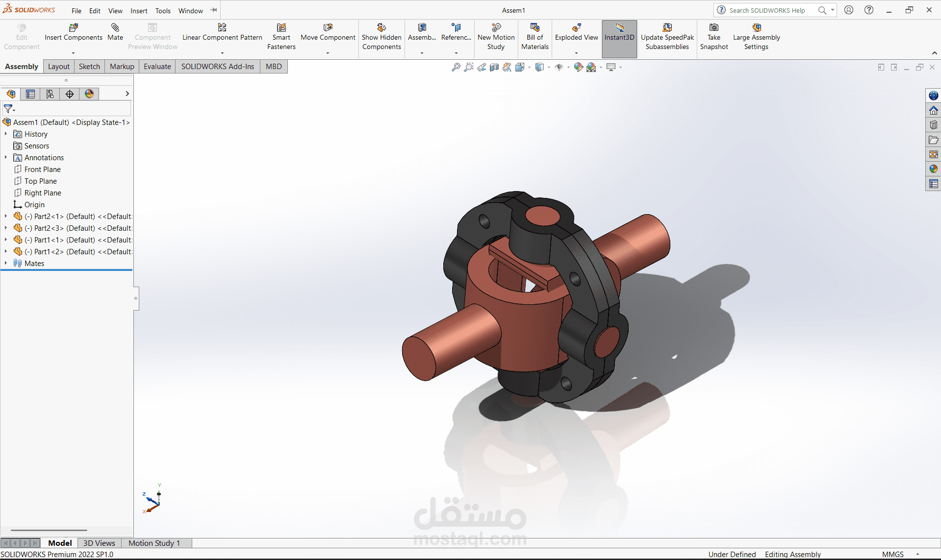Open Large Assembly Settings
941x560 pixels.
757,37
